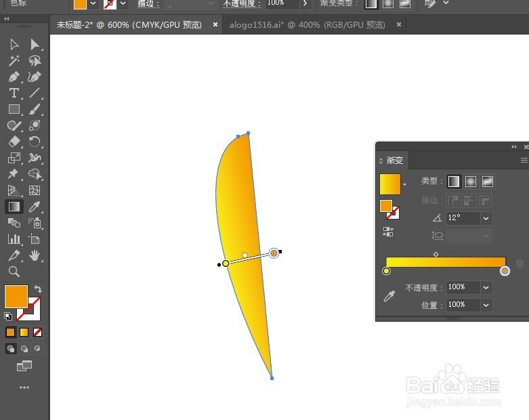Screen dimensions: 529x420
Task: Select the Eyedropper tool in toolbar
Action: [x=35, y=207]
